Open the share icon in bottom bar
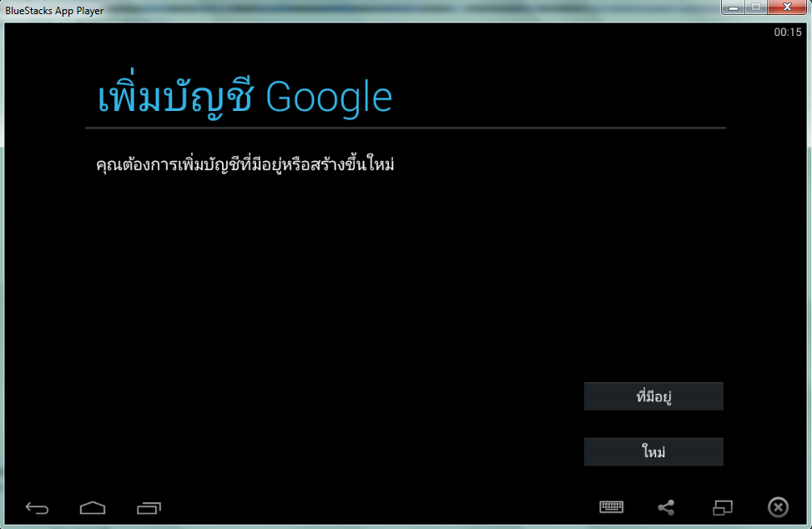 pyautogui.click(x=667, y=507)
